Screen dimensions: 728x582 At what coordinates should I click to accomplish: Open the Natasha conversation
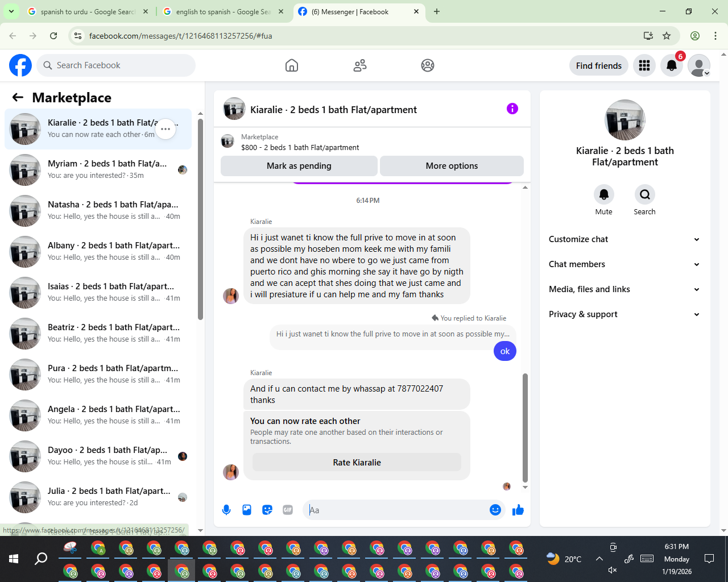tap(98, 210)
